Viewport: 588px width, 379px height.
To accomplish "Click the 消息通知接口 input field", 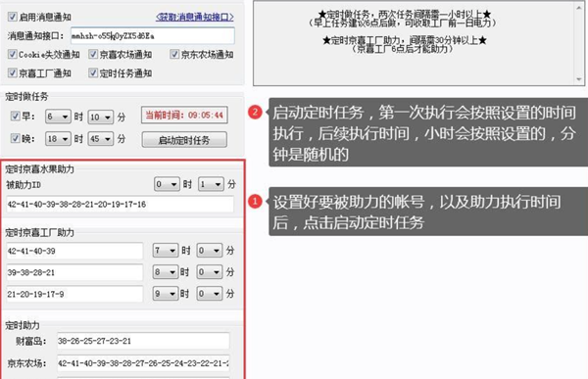I will [x=153, y=36].
